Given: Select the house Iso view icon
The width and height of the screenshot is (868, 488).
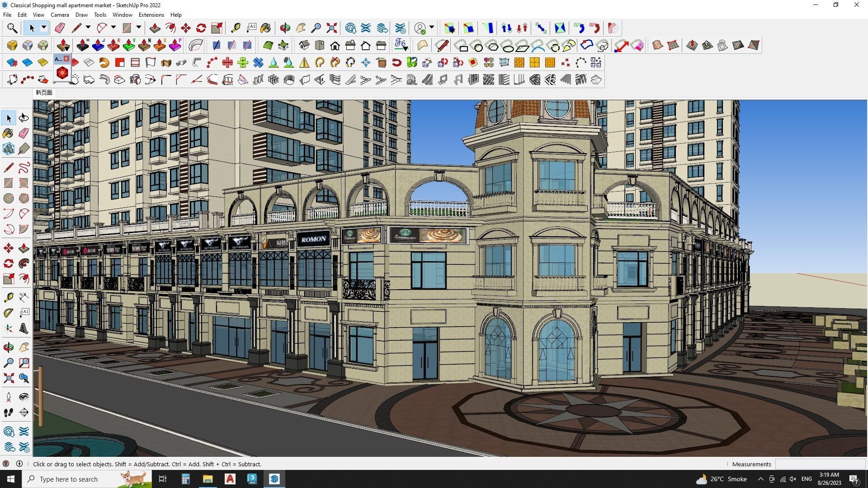Looking at the screenshot, I should click(x=304, y=45).
